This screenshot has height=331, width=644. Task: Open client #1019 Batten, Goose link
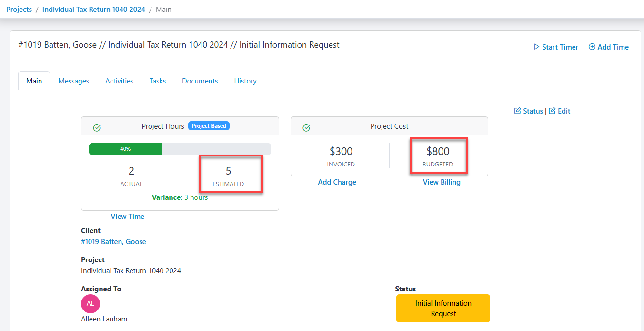[113, 242]
